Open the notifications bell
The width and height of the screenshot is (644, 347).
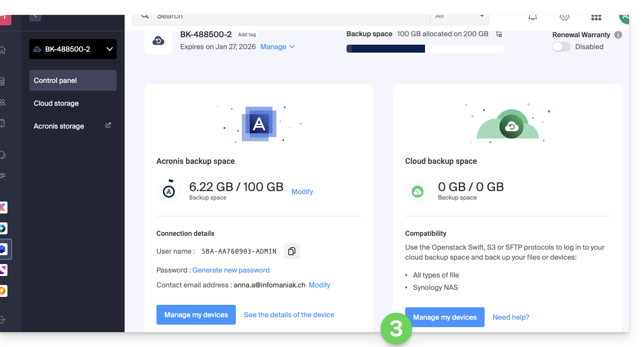coord(533,17)
